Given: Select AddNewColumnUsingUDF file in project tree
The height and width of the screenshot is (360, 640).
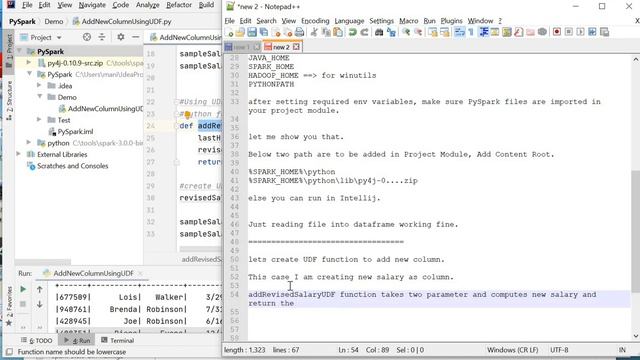Looking at the screenshot, I should coord(101,109).
